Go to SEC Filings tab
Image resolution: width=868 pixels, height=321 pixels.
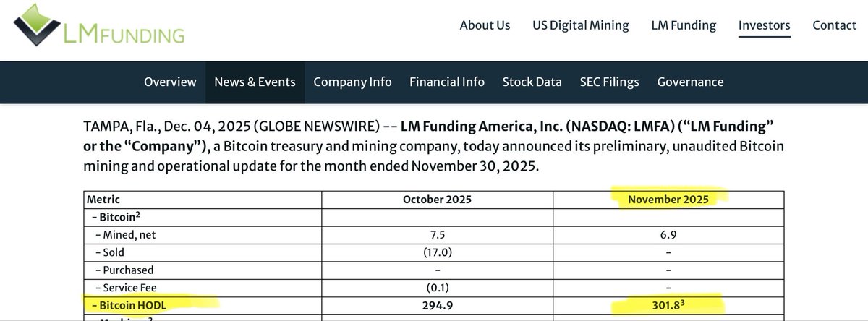click(x=609, y=82)
